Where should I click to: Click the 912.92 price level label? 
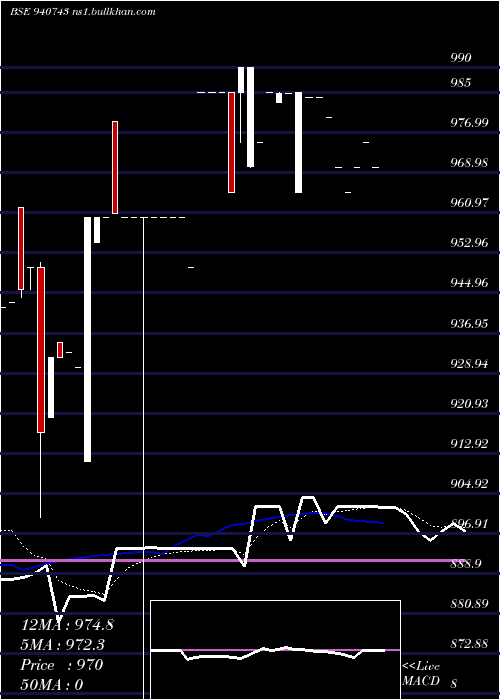click(x=469, y=444)
